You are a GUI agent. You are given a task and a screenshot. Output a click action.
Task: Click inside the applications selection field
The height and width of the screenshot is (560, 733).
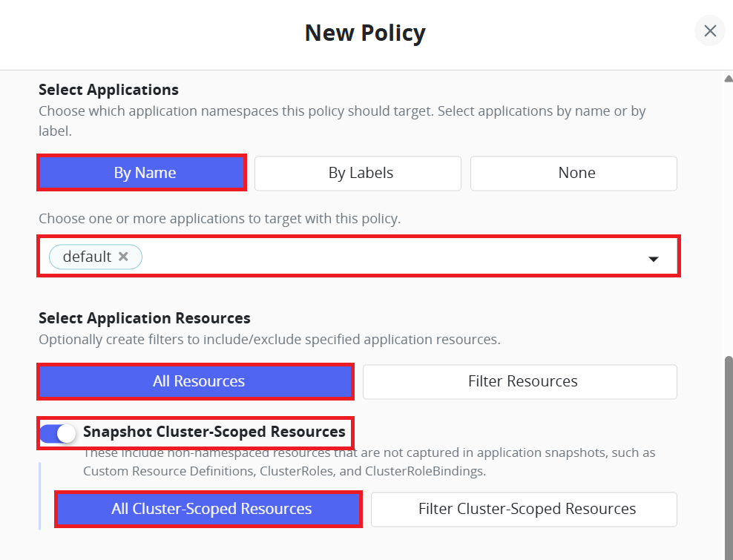click(x=358, y=256)
